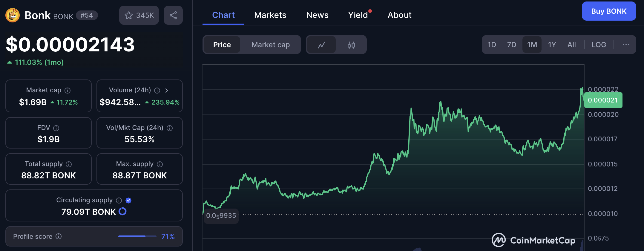Screen dimensions: 644x251
Task: Click the Buy BONK button
Action: coord(609,11)
